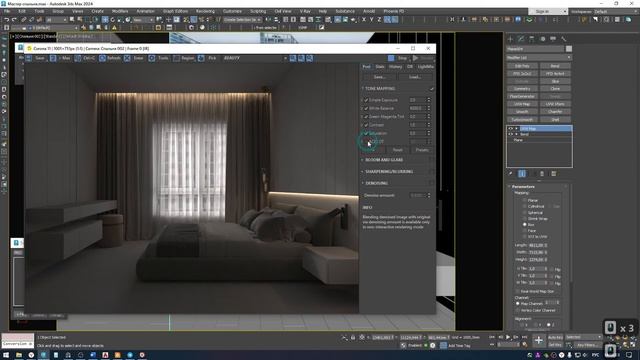Expand the BLOOM AND GLARE section
This screenshot has height=360, width=640.
362,160
